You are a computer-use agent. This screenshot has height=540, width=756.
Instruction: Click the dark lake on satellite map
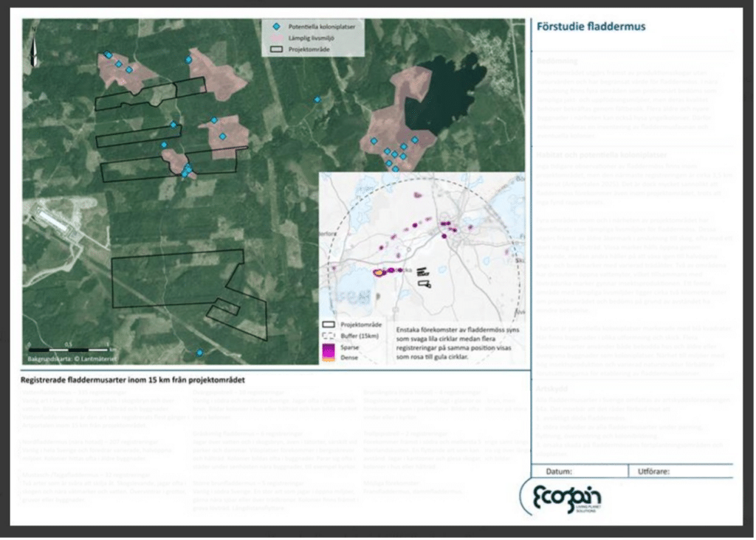tap(445, 92)
